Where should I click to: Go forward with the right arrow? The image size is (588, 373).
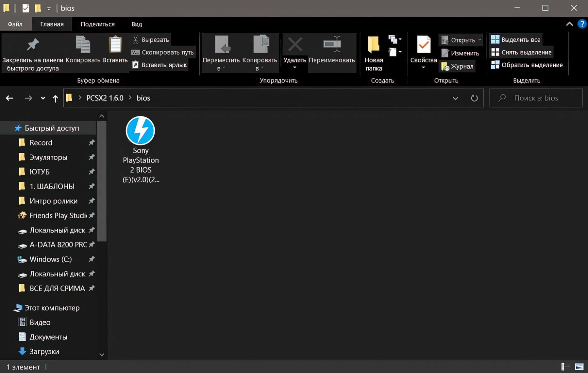coord(28,98)
